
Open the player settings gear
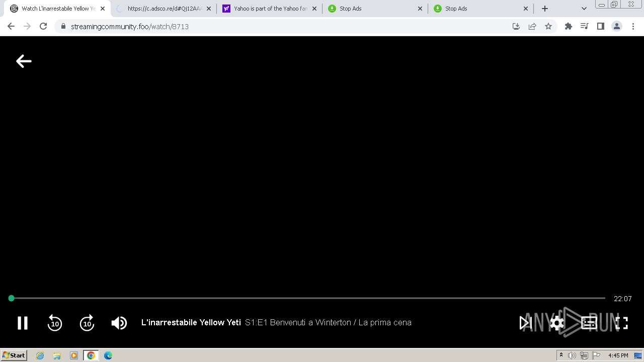point(557,323)
